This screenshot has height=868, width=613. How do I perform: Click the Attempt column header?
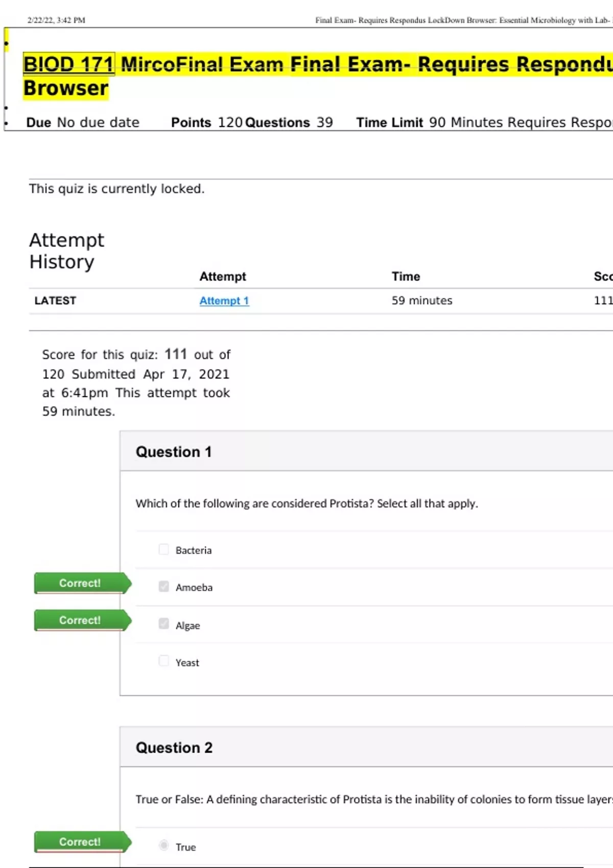(222, 277)
